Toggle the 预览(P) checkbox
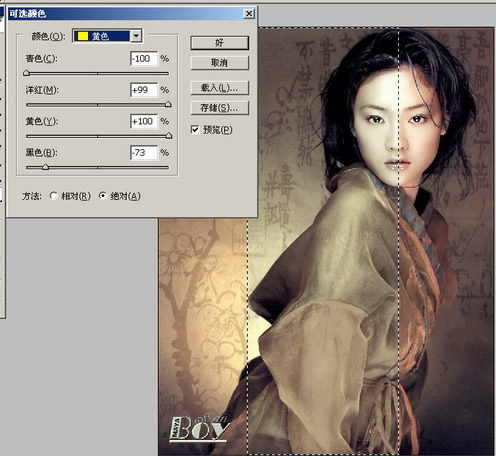 195,129
